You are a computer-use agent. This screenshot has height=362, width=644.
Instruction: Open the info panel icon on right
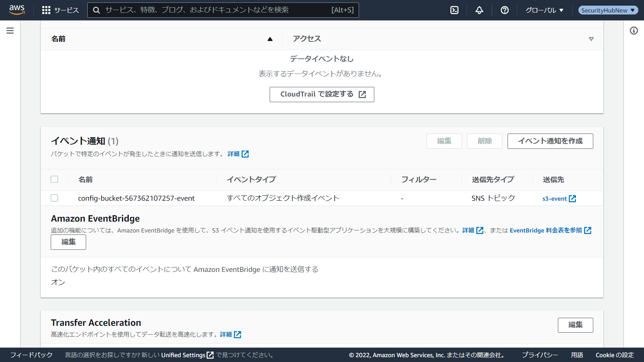click(634, 31)
